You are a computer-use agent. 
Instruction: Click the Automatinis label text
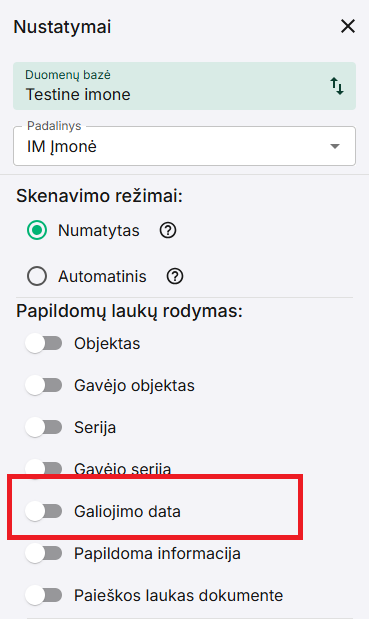coord(102,276)
